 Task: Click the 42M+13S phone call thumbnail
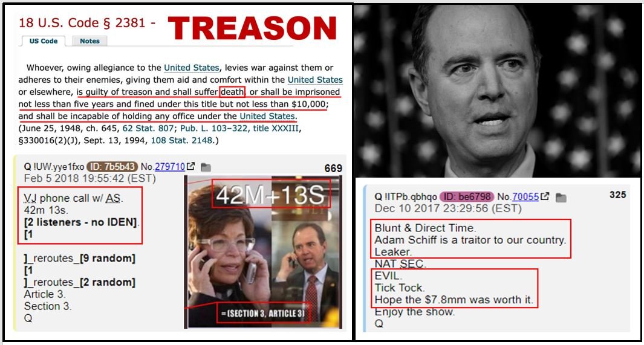(x=263, y=252)
